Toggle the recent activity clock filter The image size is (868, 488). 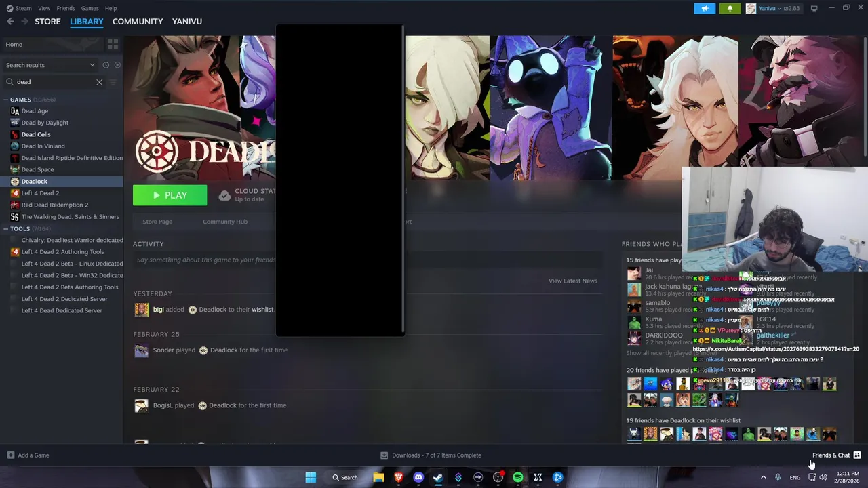pyautogui.click(x=106, y=65)
